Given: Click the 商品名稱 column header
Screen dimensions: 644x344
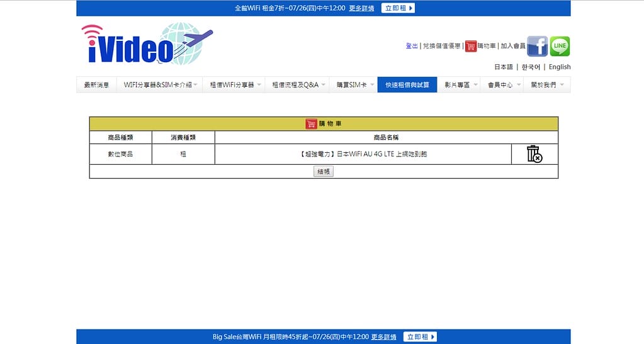Looking at the screenshot, I should click(386, 138).
